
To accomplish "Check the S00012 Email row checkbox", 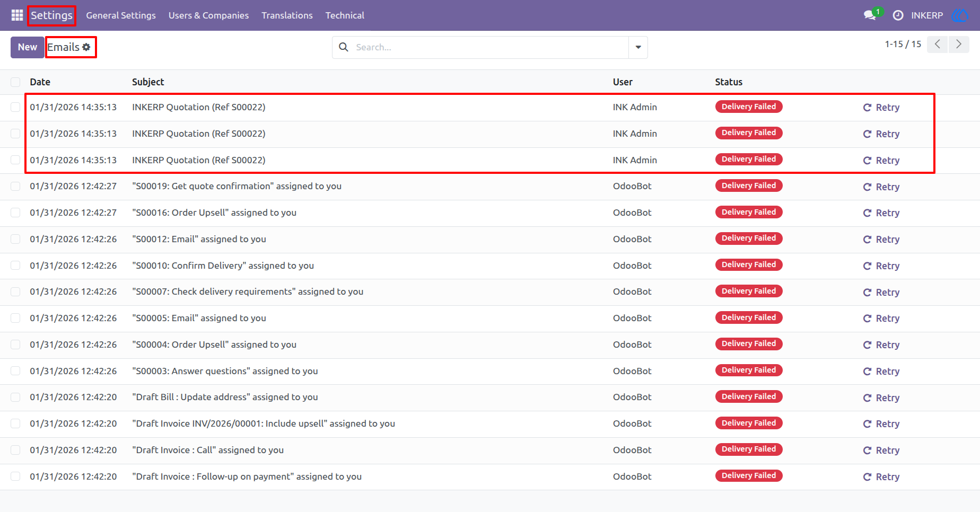I will point(15,239).
